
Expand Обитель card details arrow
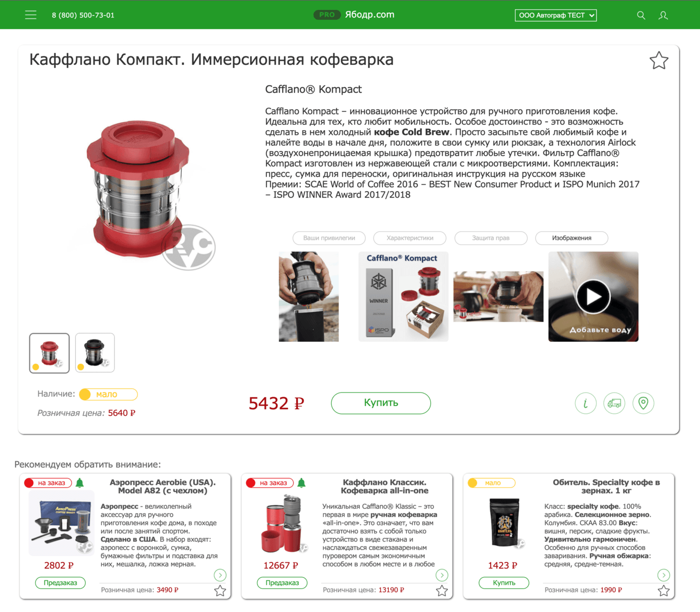[x=663, y=575]
